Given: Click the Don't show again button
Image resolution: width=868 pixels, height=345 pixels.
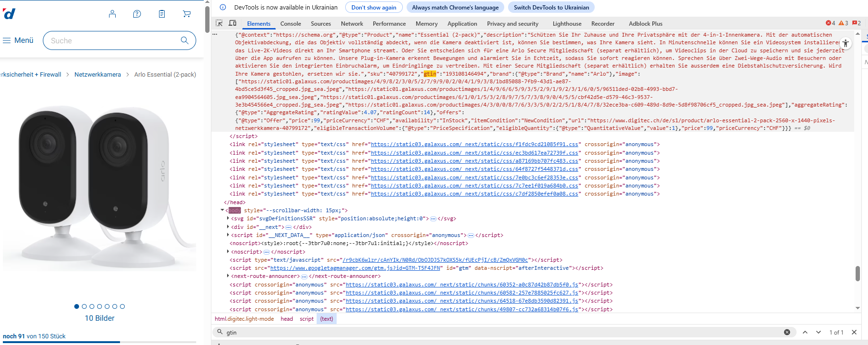Looking at the screenshot, I should coord(374,7).
